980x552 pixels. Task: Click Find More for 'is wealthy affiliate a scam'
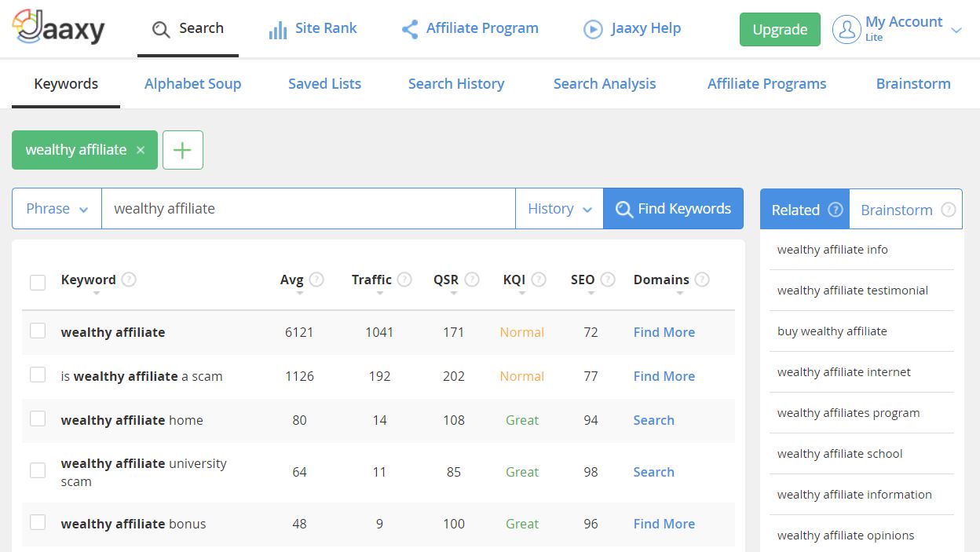[x=664, y=376]
